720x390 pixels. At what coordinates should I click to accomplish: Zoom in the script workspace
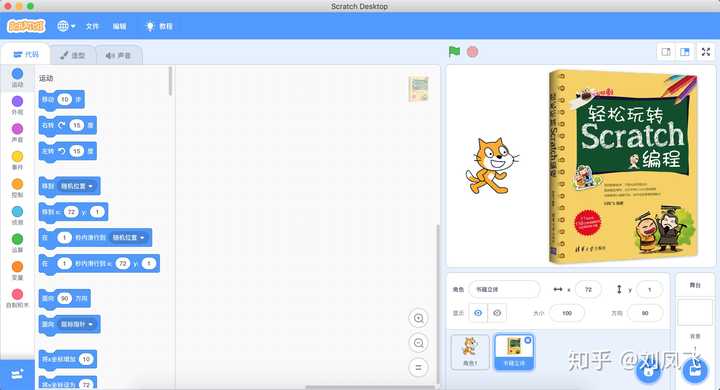(x=418, y=318)
